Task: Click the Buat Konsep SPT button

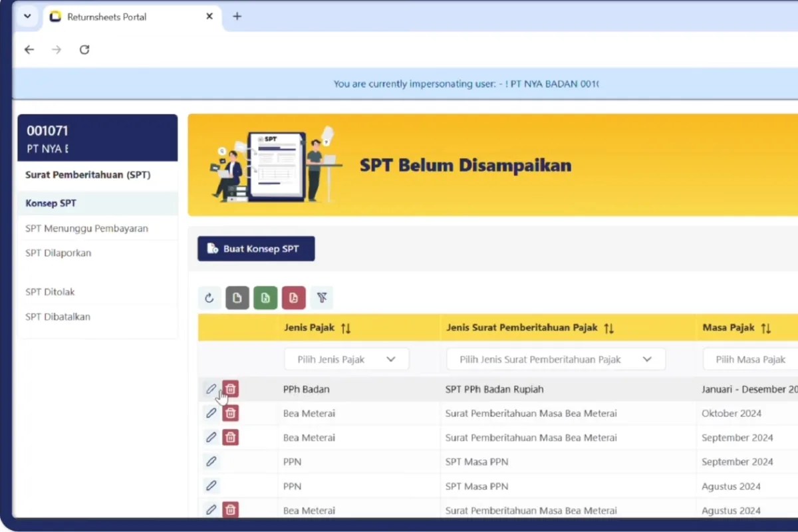Action: [x=256, y=249]
